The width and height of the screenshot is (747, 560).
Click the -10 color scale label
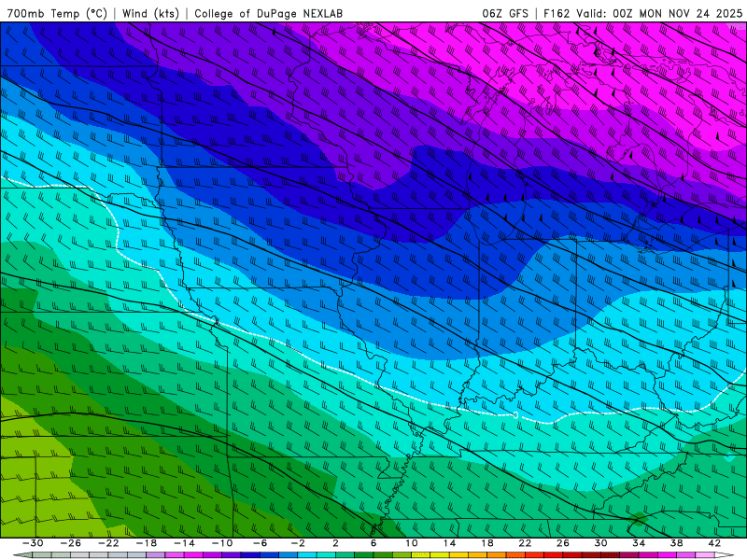(x=222, y=543)
